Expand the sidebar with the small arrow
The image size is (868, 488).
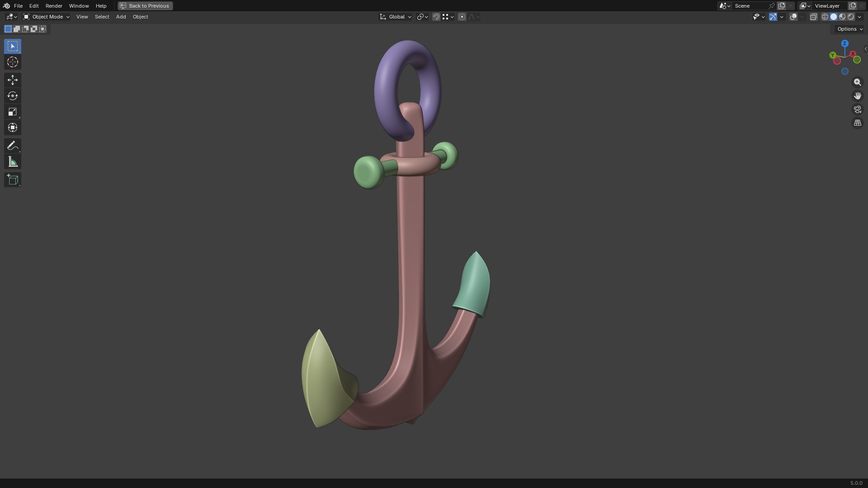tap(865, 49)
